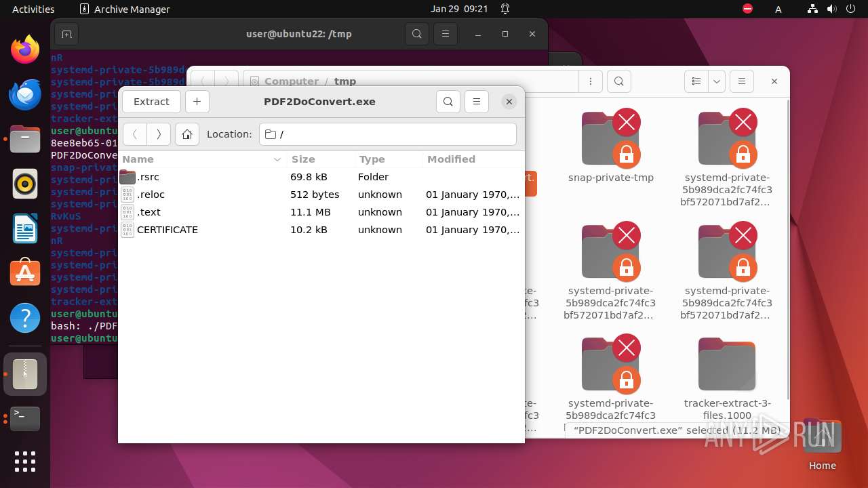
Task: Select the .text file entry
Action: coord(321,212)
